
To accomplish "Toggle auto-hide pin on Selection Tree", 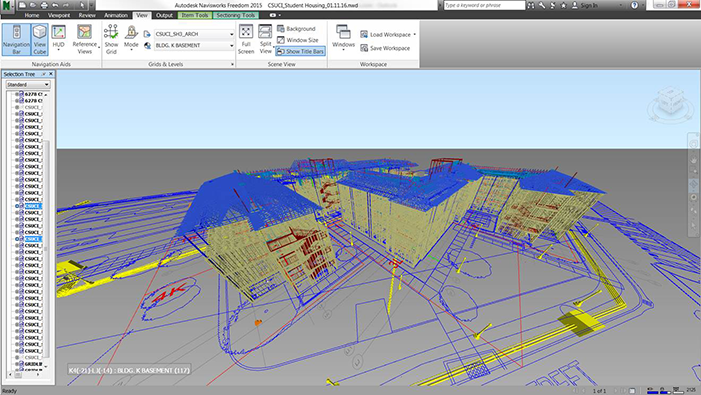I will tap(44, 74).
